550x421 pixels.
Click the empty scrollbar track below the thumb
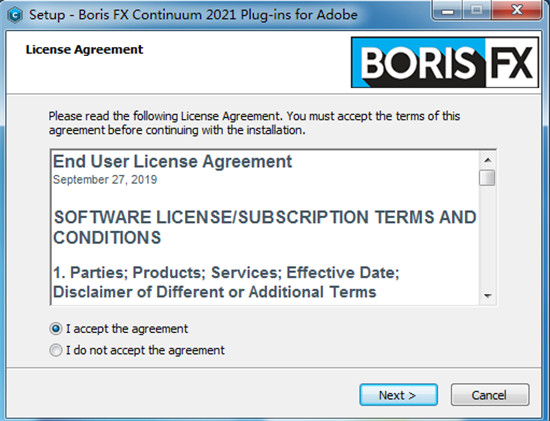(x=487, y=237)
